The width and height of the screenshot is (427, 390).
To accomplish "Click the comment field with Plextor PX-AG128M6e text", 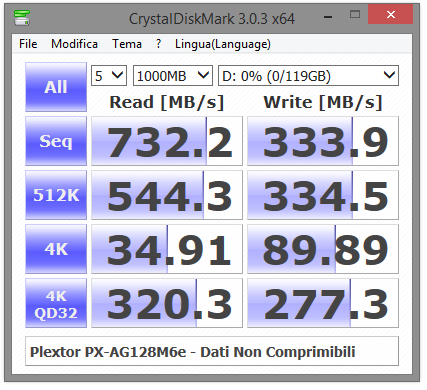I will pos(212,351).
